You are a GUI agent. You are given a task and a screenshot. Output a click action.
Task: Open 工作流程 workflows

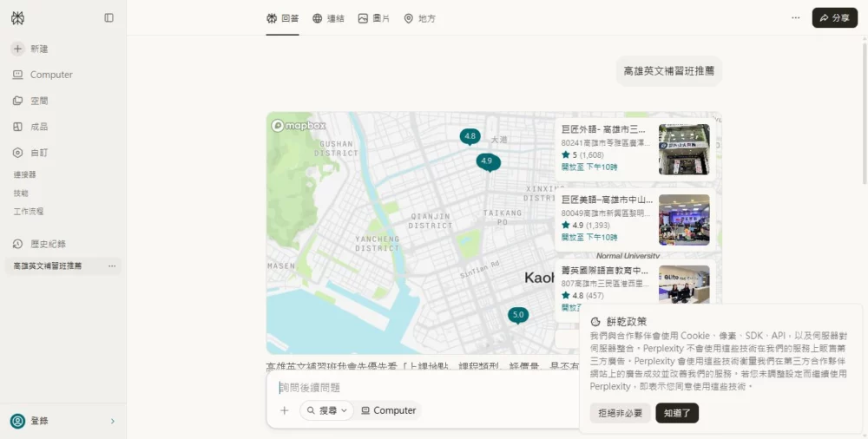29,212
